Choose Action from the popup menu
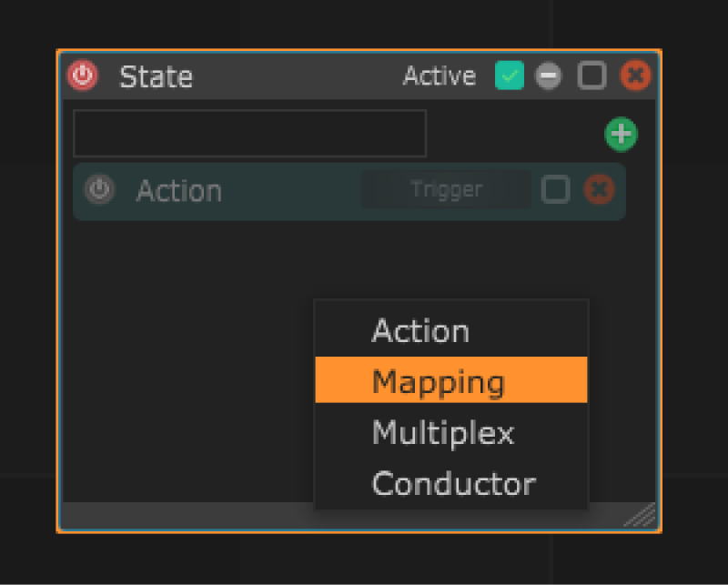 [x=420, y=331]
